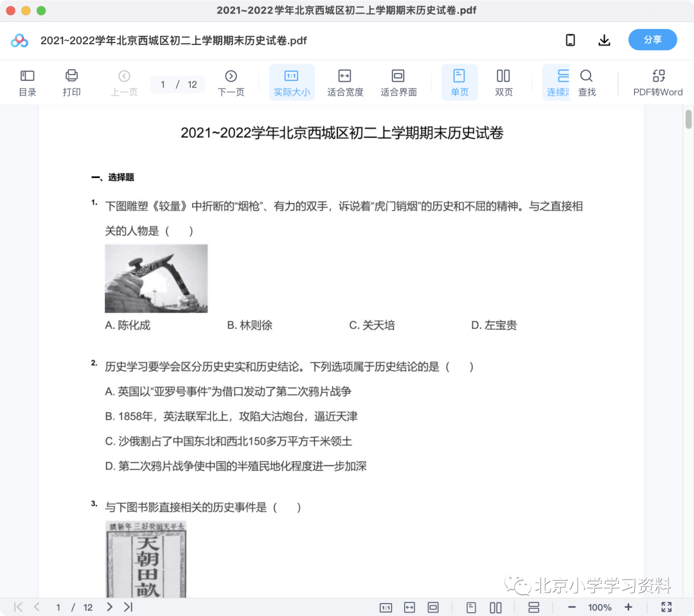Image resolution: width=694 pixels, height=616 pixels.
Task: Click answer option D. 左宝贵
Action: pyautogui.click(x=494, y=325)
